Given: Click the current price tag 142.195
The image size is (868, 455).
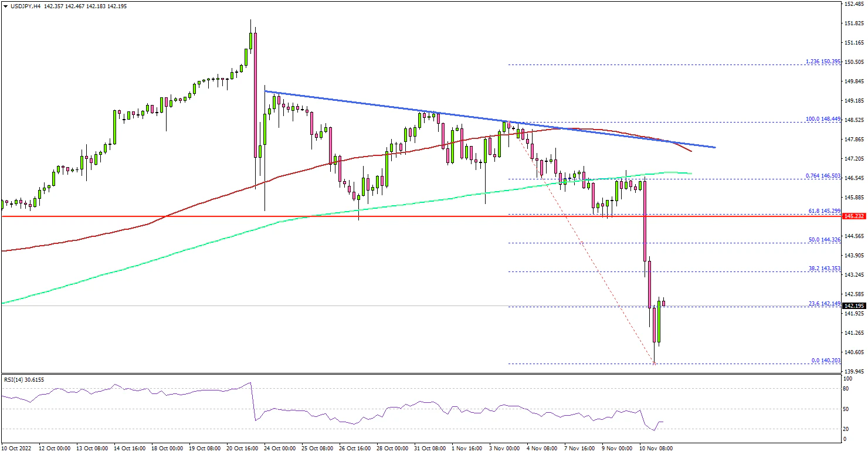Looking at the screenshot, I should pyautogui.click(x=853, y=306).
